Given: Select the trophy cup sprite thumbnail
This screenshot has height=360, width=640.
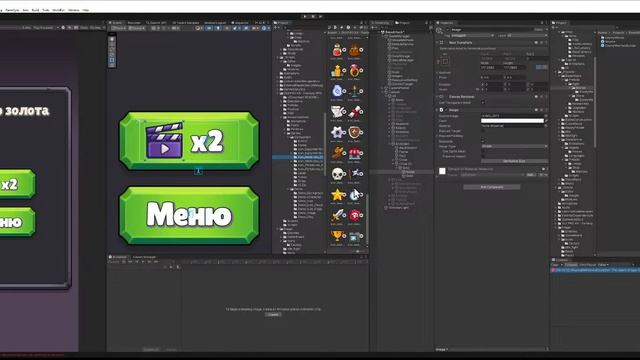Looking at the screenshot, I should [337, 236].
